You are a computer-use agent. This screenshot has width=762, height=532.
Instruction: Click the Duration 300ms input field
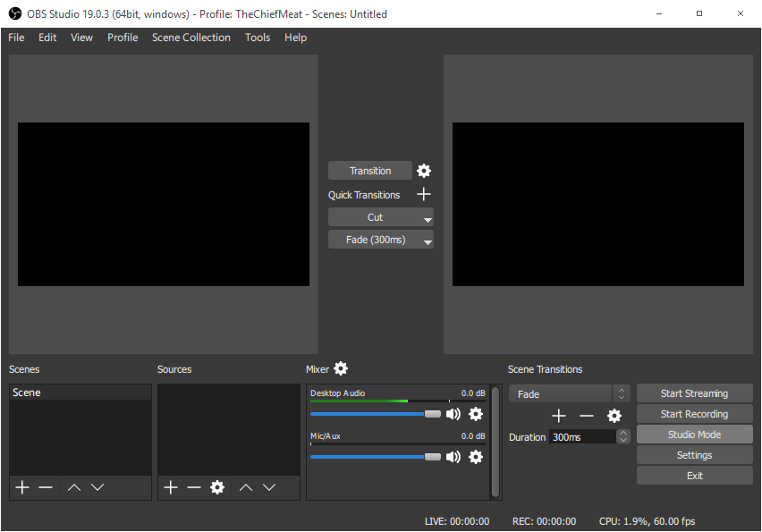pyautogui.click(x=582, y=436)
